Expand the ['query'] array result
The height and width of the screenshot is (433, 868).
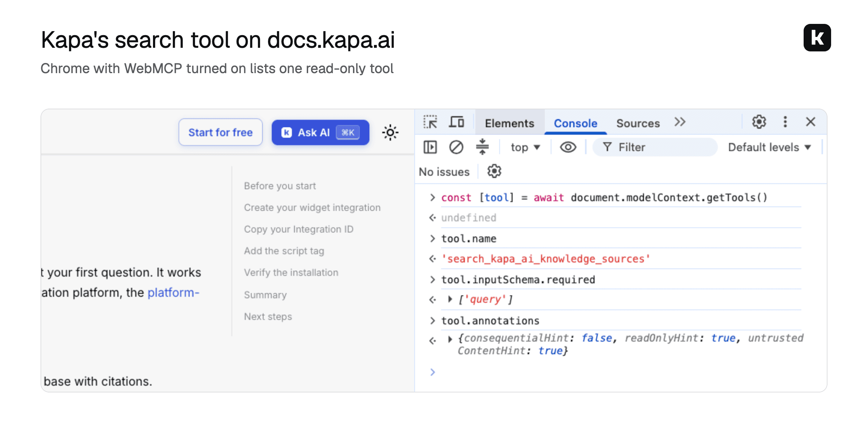pyautogui.click(x=450, y=299)
